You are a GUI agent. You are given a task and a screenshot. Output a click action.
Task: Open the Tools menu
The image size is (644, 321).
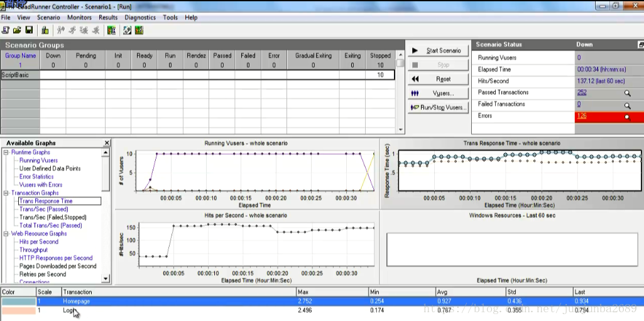tap(170, 18)
